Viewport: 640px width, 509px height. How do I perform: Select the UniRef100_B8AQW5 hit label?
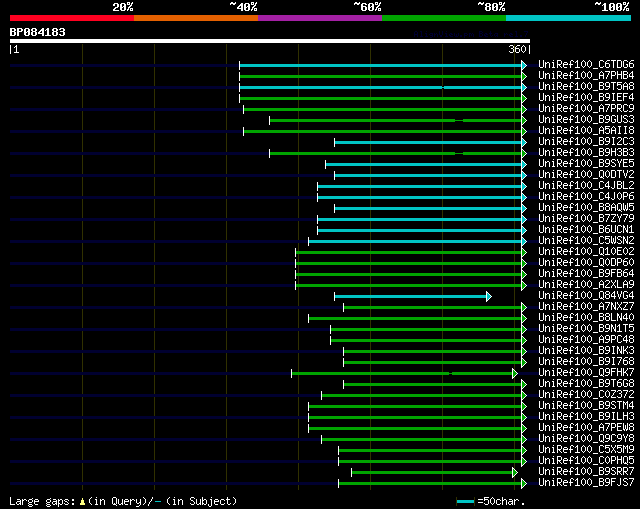click(x=586, y=208)
